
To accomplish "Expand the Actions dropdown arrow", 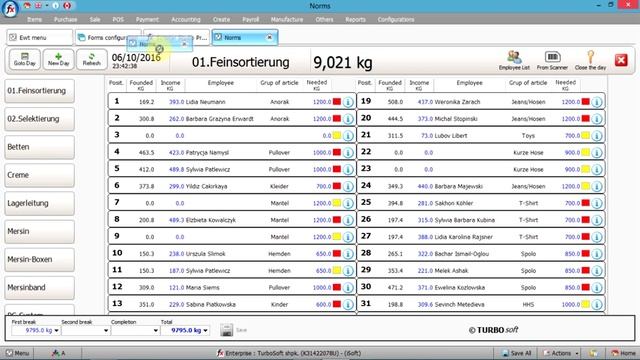I will tap(577, 353).
